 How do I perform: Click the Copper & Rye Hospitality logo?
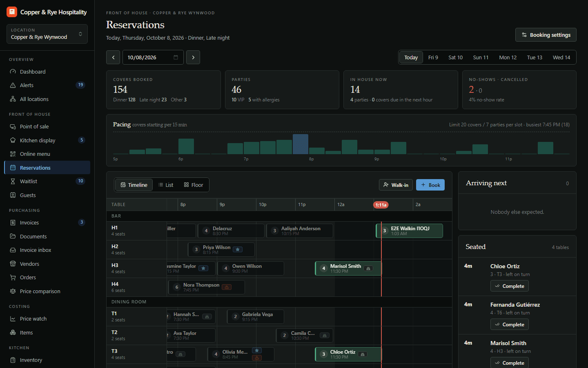pyautogui.click(x=12, y=12)
